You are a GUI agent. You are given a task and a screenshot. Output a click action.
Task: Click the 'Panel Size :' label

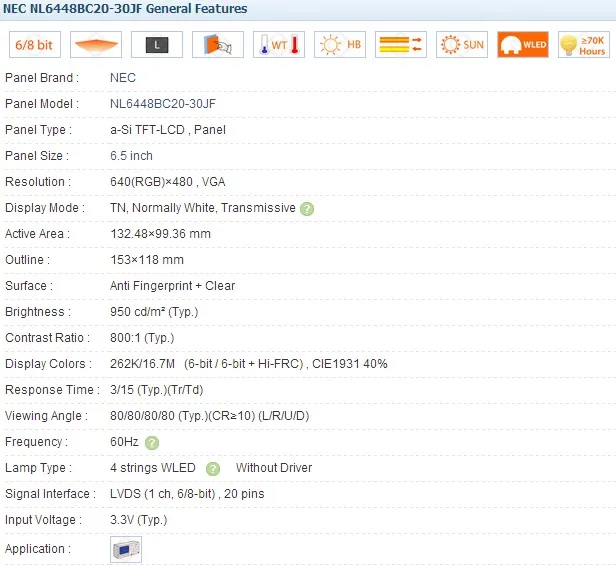(37, 156)
